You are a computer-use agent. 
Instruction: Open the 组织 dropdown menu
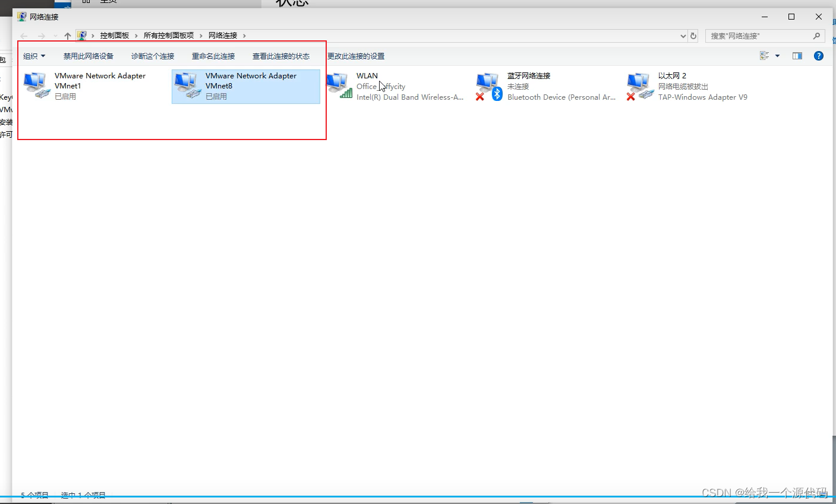coord(34,55)
